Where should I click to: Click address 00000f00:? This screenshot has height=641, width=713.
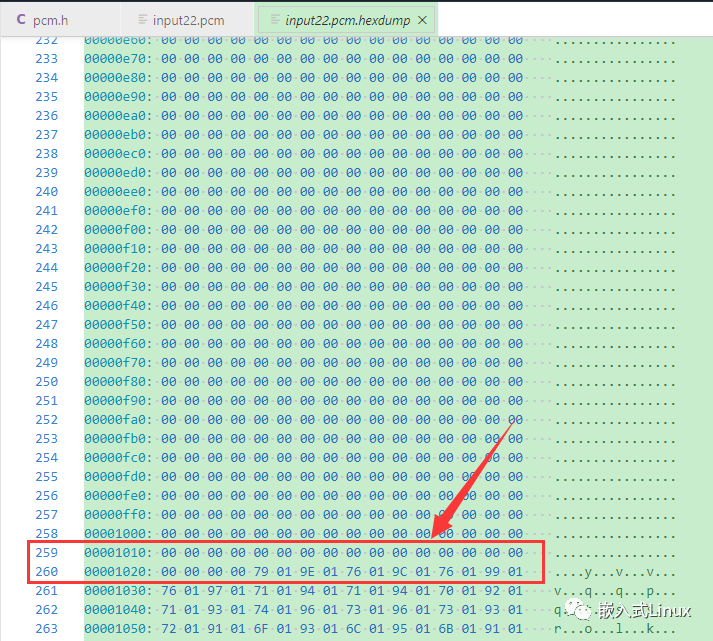(x=118, y=230)
